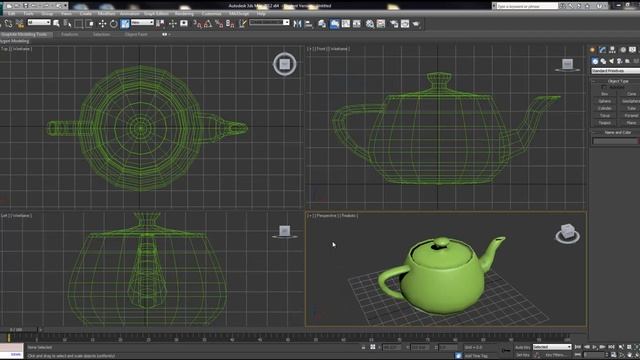640x360 pixels.
Task: Click the Box primitive button
Action: pos(604,94)
